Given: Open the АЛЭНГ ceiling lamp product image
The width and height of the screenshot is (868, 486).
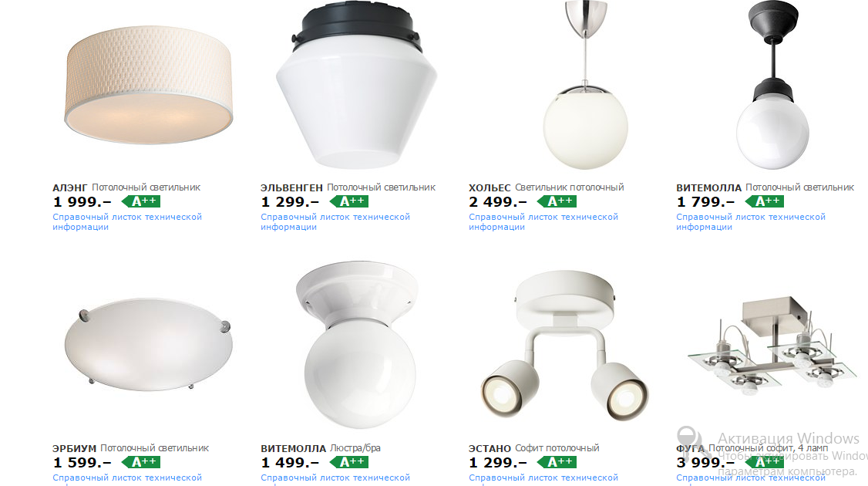Looking at the screenshot, I should [148, 85].
